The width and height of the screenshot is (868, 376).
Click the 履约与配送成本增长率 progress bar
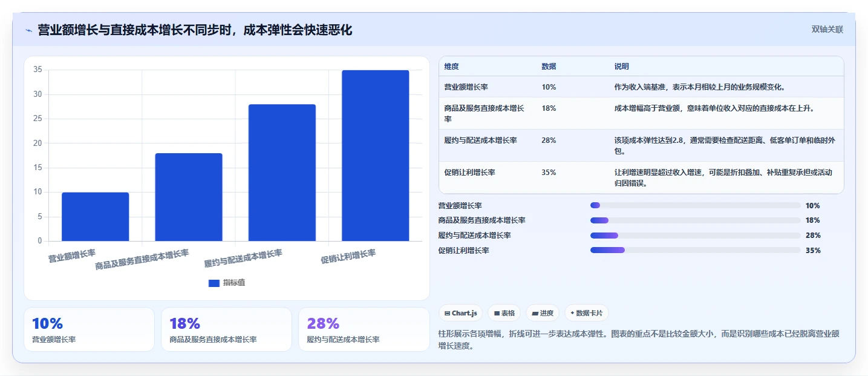pos(696,236)
